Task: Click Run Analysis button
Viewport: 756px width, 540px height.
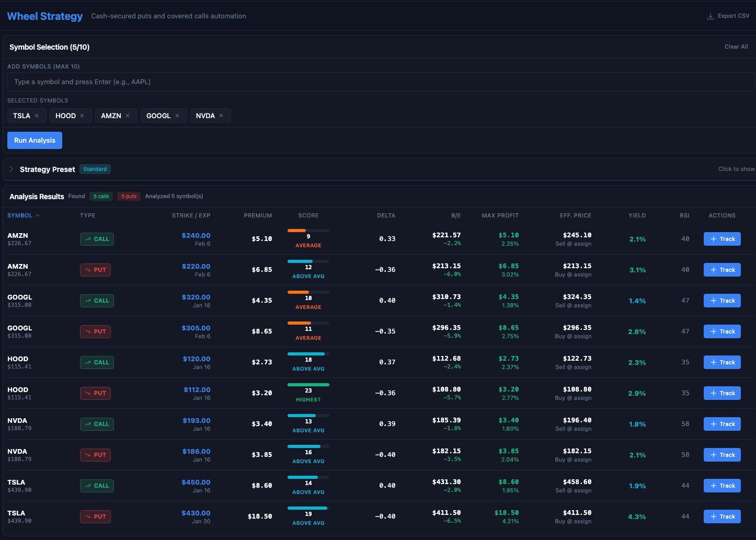Action: (x=35, y=140)
